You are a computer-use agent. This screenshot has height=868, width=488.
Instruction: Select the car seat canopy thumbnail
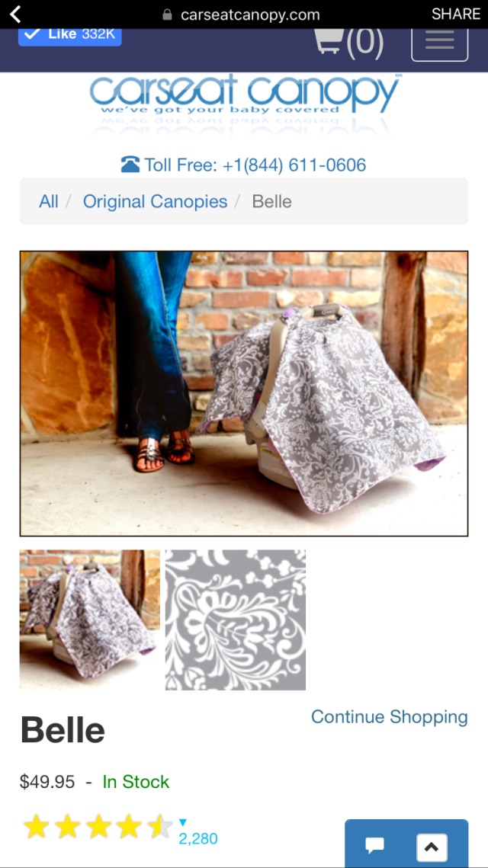(x=90, y=620)
